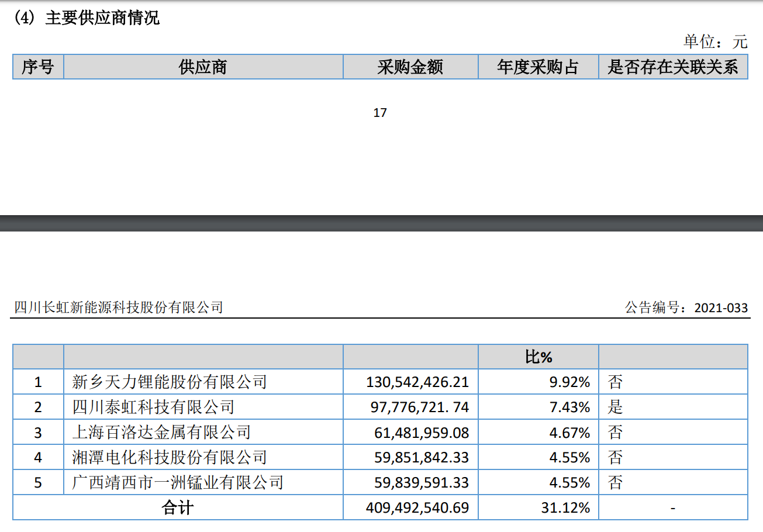Click announcement number "公告编号：2021-033"
The image size is (763, 532).
coord(686,308)
